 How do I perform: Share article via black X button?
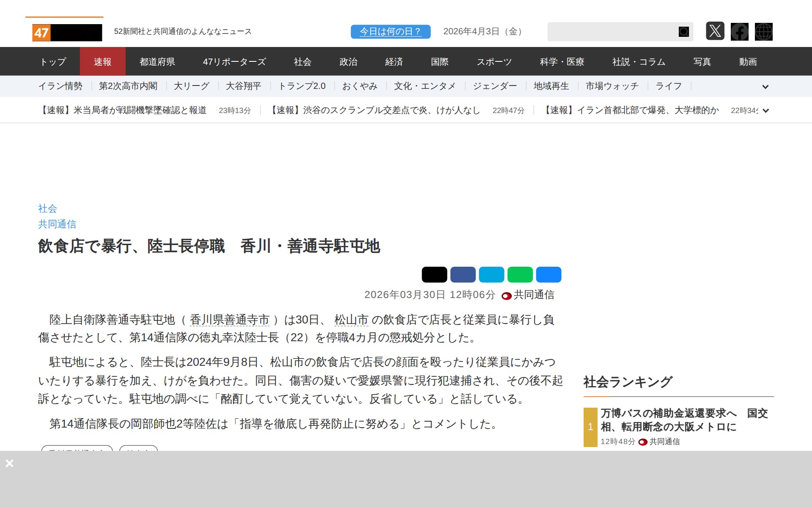pos(434,274)
